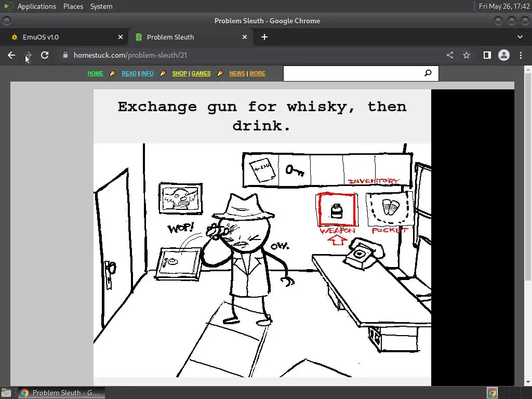This screenshot has width=532, height=399.
Task: Click the detective's fedora hat
Action: point(243,207)
